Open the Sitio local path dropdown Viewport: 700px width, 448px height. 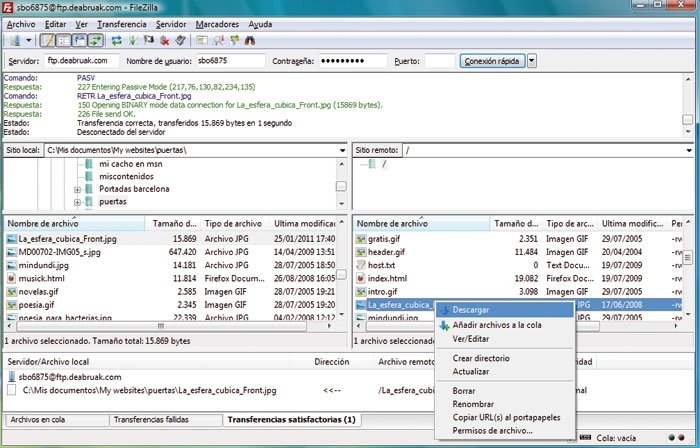(342, 150)
